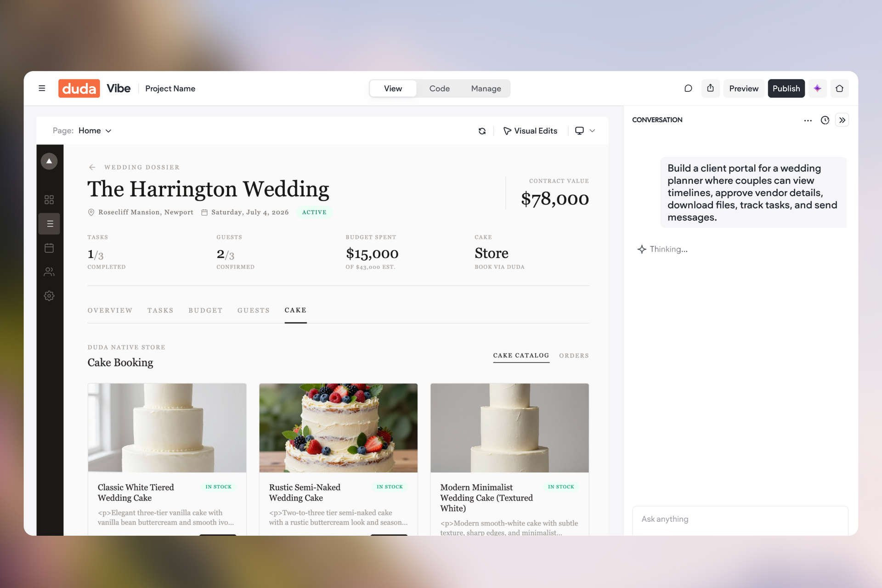
Task: Click the Modern Minimalist Wedding Cake title
Action: pyautogui.click(x=486, y=498)
